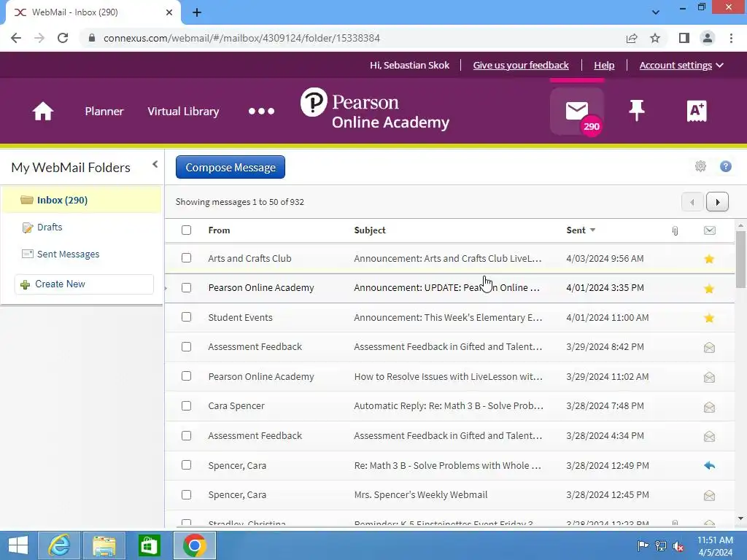Check How to Resolve Issues message checkbox
This screenshot has height=560, width=747.
[186, 376]
